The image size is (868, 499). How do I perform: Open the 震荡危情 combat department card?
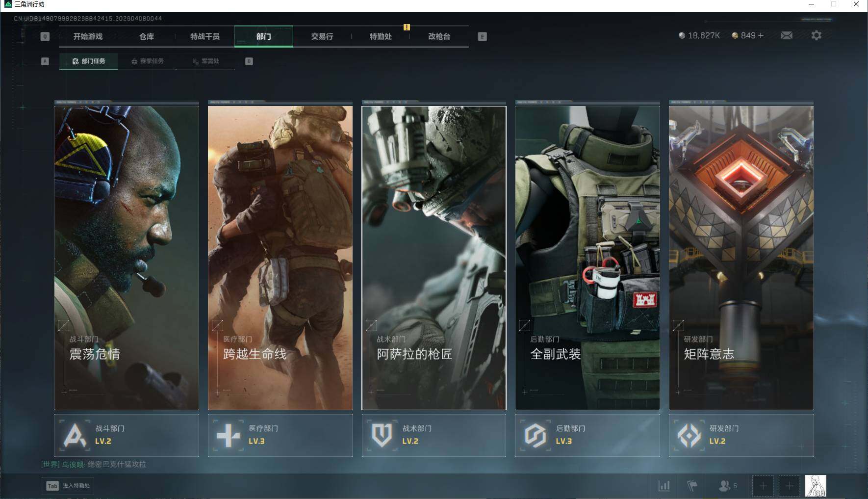(127, 258)
